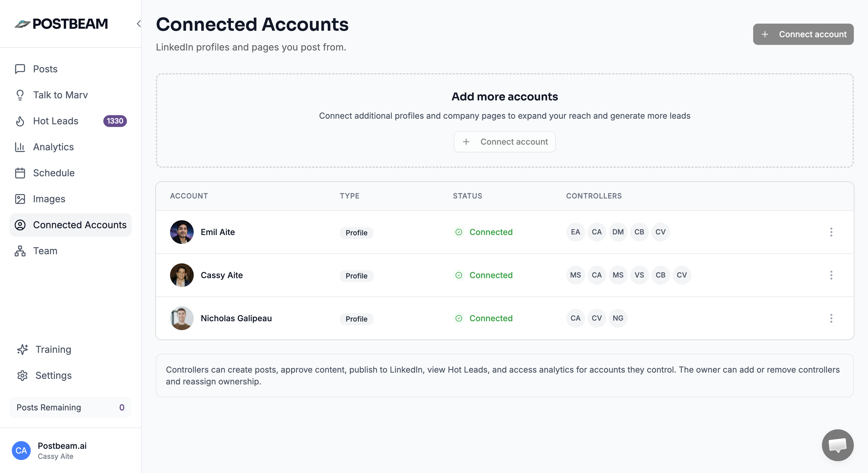Open Settings from the sidebar

click(53, 375)
